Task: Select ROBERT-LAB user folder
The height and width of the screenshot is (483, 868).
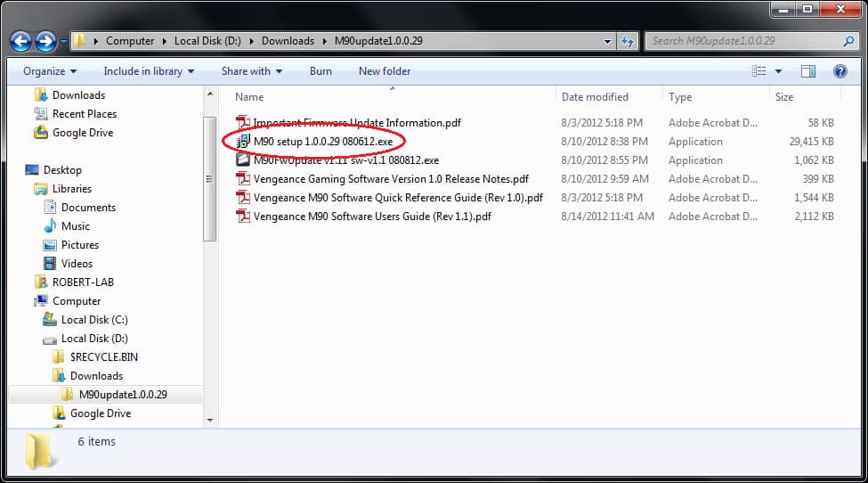Action: [83, 282]
